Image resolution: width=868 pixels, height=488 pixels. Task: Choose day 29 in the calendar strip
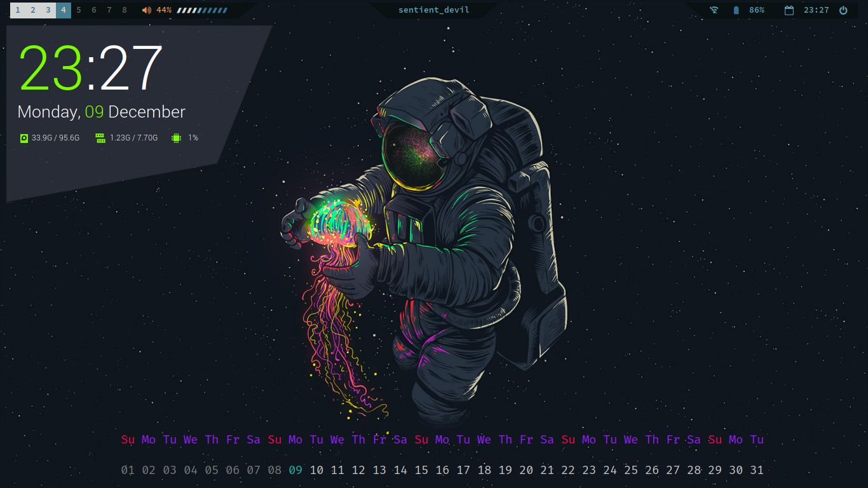(715, 470)
